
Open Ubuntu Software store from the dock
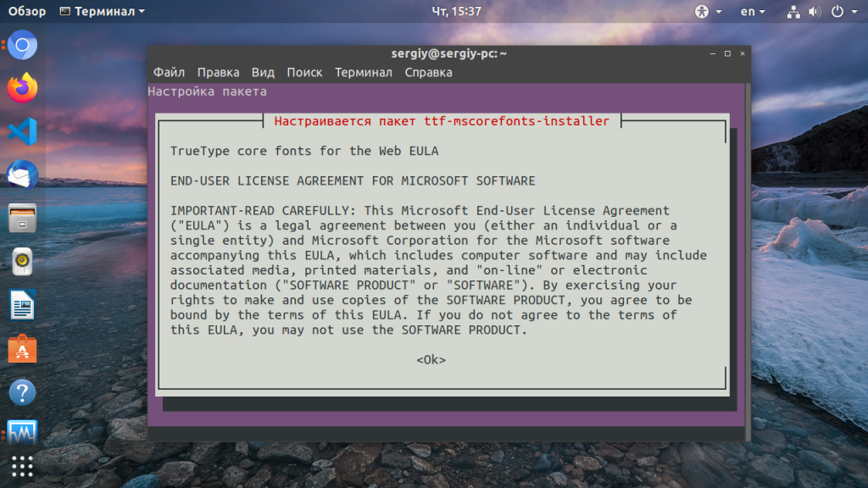pos(23,348)
